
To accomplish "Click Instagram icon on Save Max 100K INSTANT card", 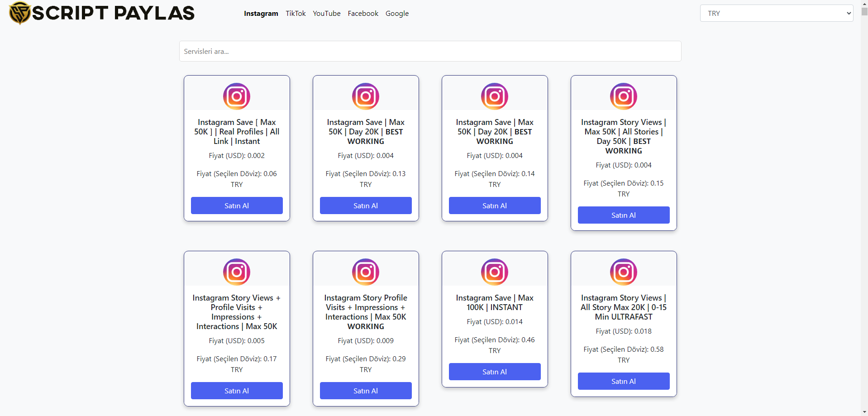I will (x=495, y=272).
